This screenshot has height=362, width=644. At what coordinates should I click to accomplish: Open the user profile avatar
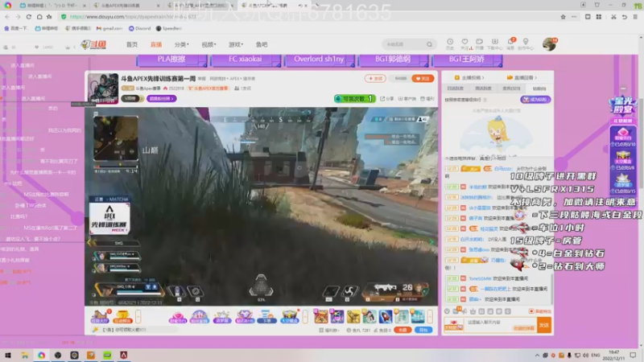click(x=549, y=44)
